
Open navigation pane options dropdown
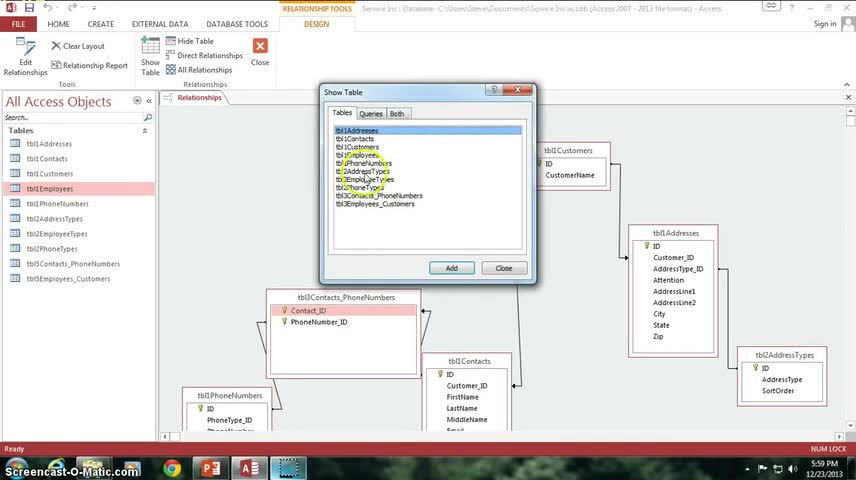(x=137, y=100)
